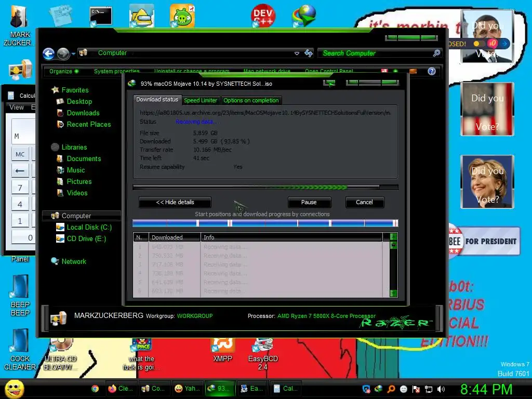The width and height of the screenshot is (532, 399).
Task: Switch to Ea... EasyBCD taskbar button
Action: click(252, 389)
